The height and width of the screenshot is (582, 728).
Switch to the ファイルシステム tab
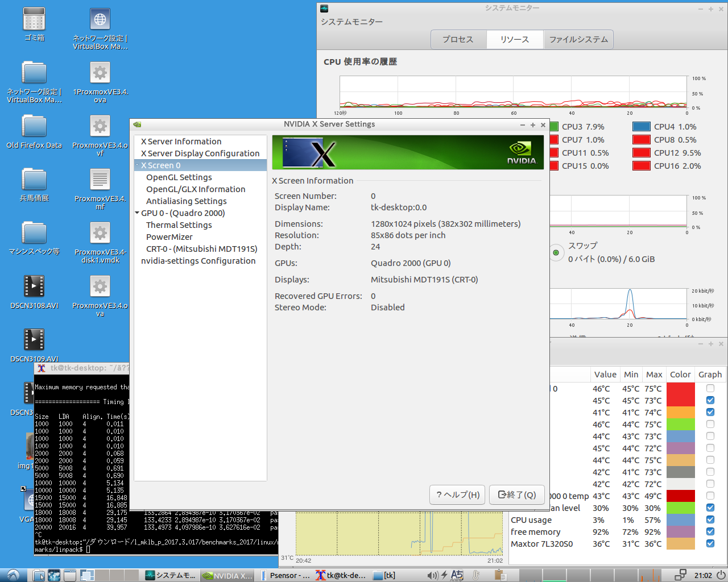click(578, 39)
